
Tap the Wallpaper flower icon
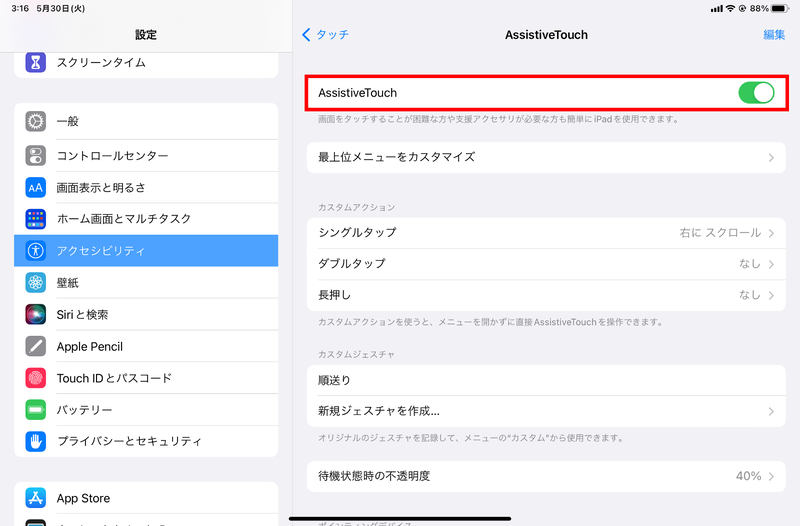coord(36,283)
